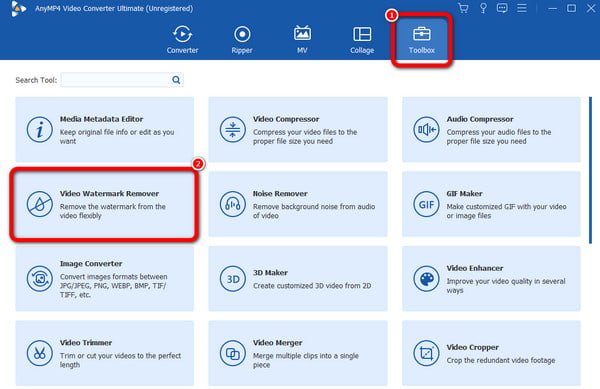Open Video Watermark Remover title
This screenshot has height=389, width=600.
point(109,194)
